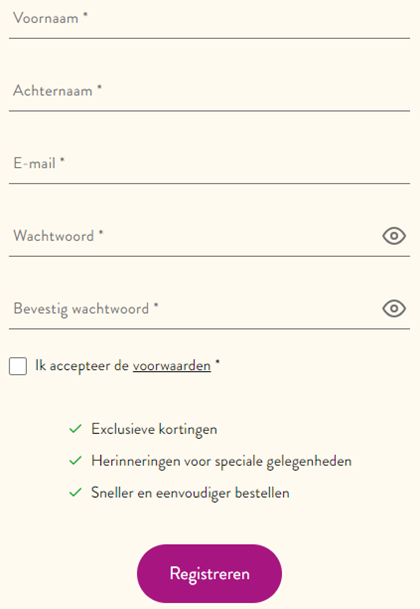Select the Achternaam input field

(x=209, y=92)
